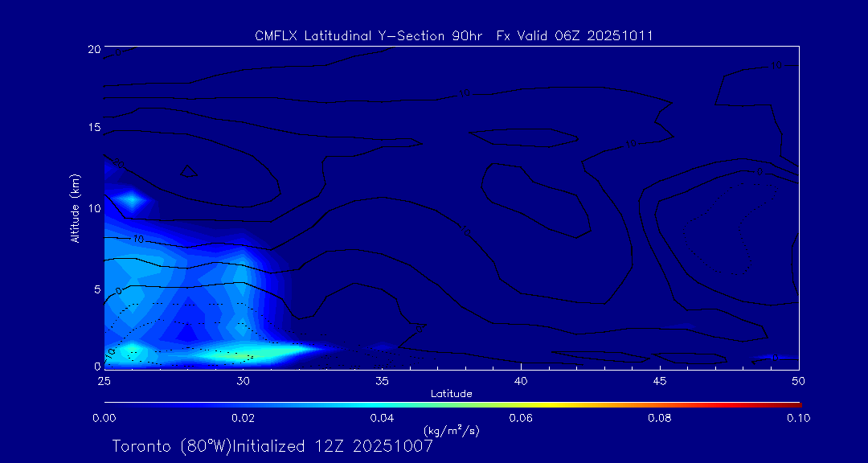Click the 'Fx Valid 06Z 20251011' text in title

[x=574, y=35]
